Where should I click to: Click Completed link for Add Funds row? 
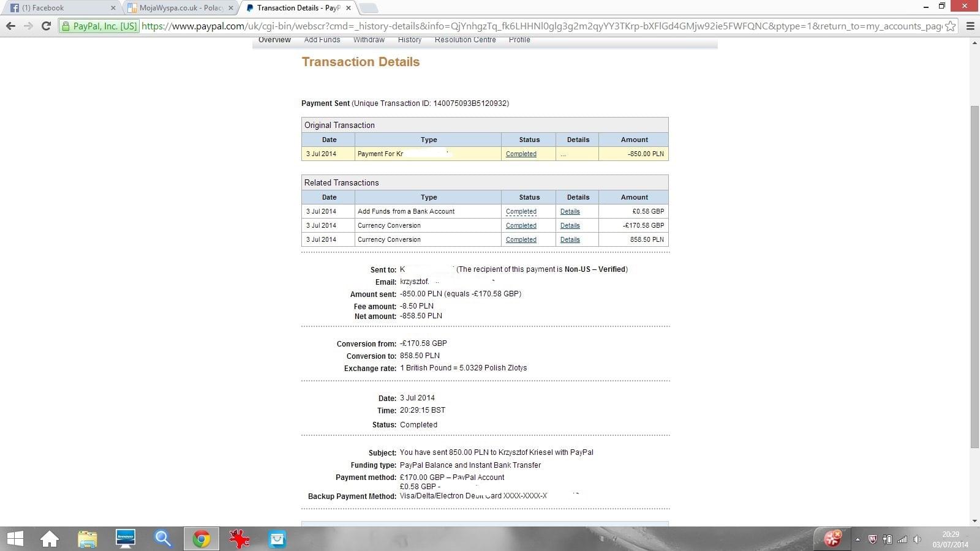[x=521, y=211]
